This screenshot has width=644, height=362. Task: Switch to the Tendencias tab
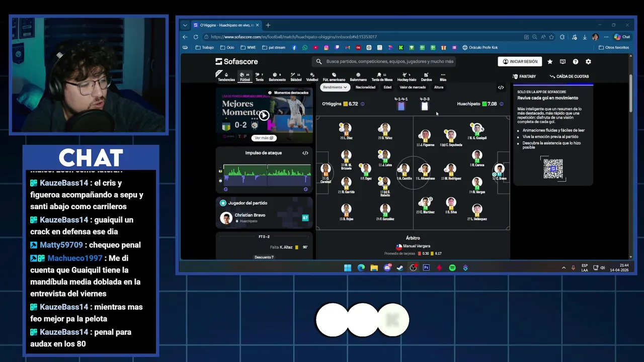click(226, 77)
